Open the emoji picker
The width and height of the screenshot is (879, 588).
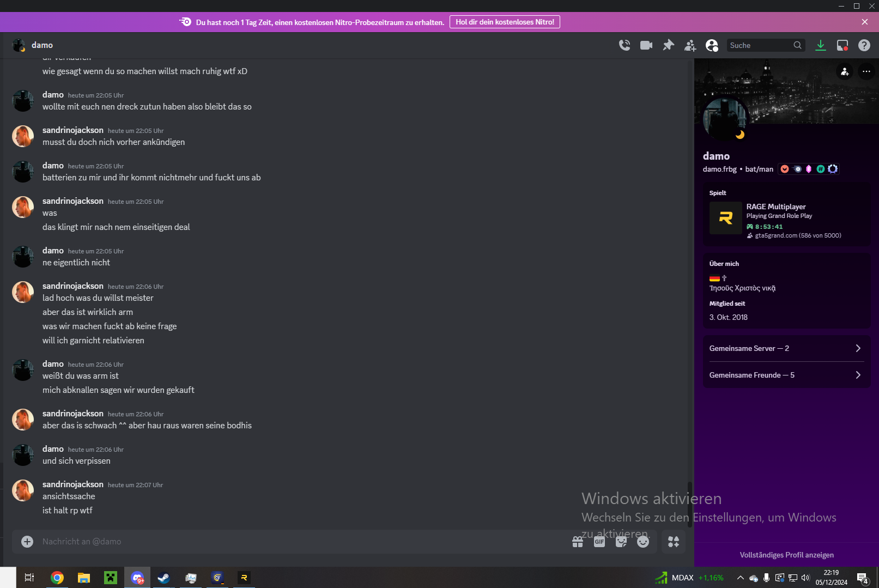click(643, 541)
